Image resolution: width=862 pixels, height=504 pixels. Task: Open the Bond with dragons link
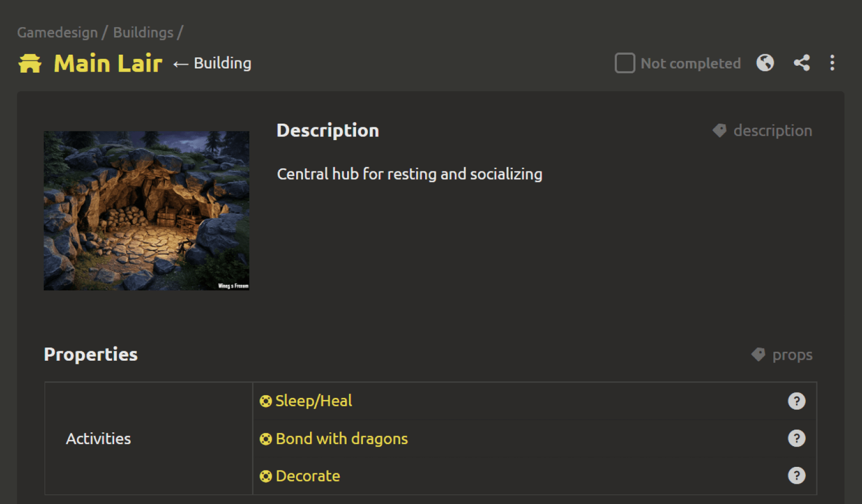tap(342, 439)
